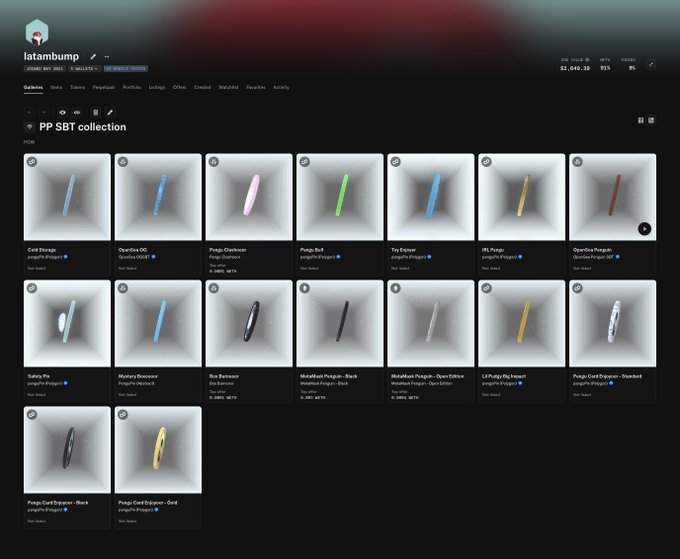Play the OpenSea Penguin animation
The height and width of the screenshot is (559, 680).
point(644,229)
